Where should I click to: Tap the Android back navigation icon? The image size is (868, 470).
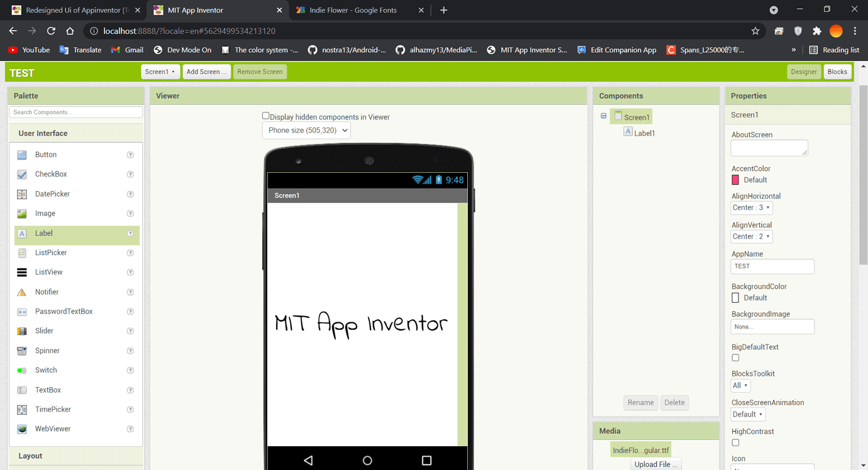coord(308,461)
